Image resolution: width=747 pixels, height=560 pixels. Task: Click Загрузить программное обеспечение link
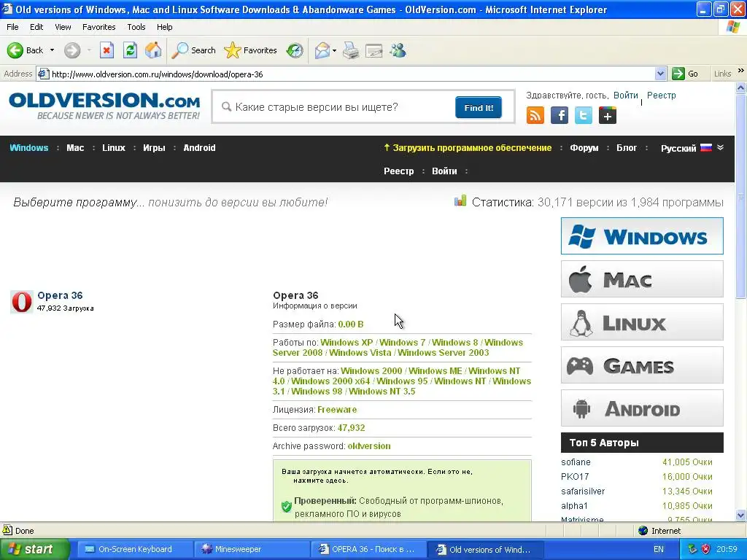click(x=468, y=147)
